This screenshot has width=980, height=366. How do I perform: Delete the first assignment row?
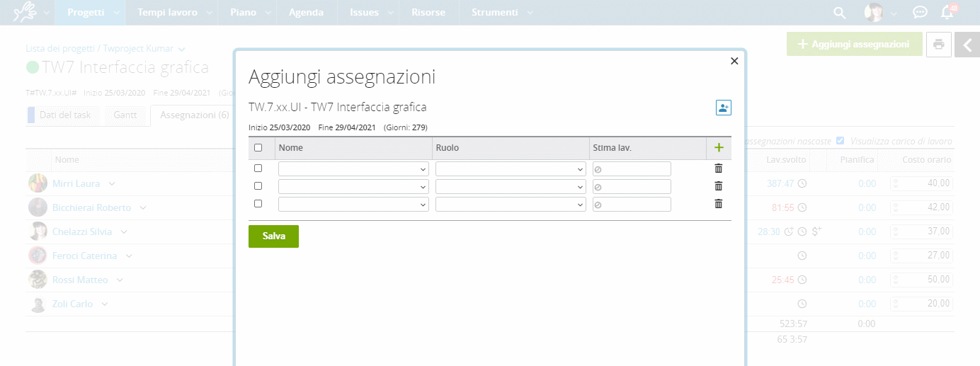click(x=719, y=168)
